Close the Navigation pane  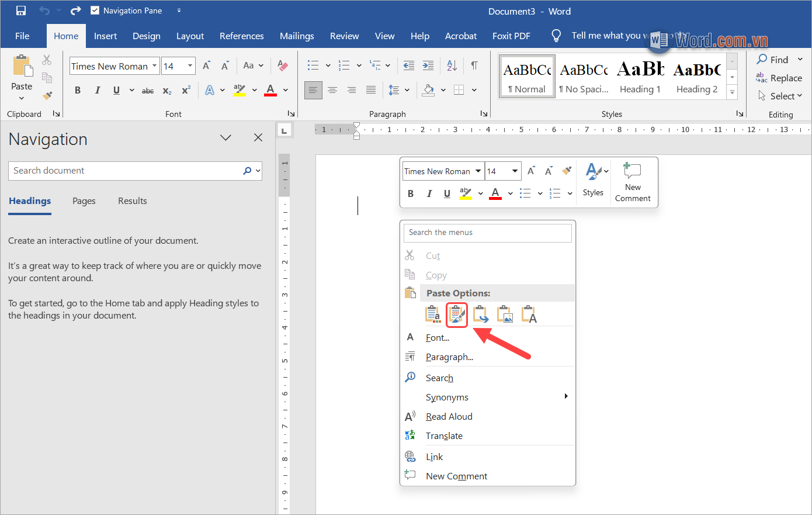click(258, 137)
